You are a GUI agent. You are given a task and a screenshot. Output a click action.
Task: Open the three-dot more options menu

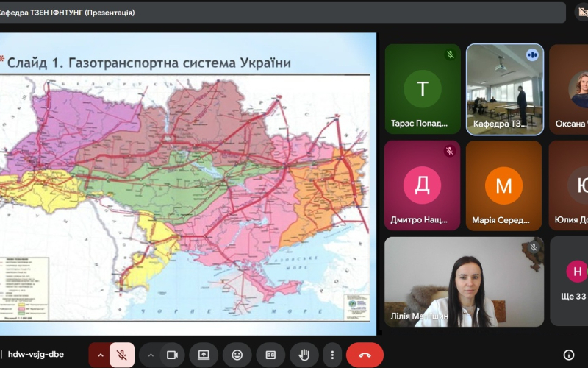[332, 355]
